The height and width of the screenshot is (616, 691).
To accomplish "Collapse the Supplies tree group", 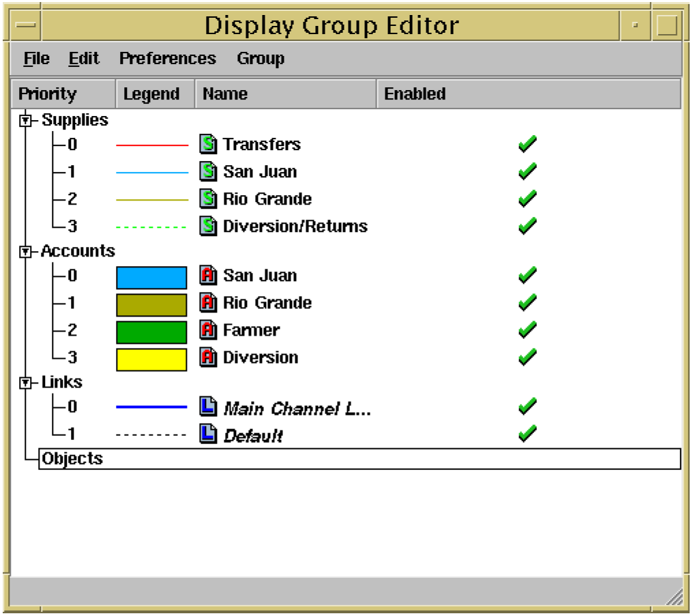I will [x=26, y=121].
